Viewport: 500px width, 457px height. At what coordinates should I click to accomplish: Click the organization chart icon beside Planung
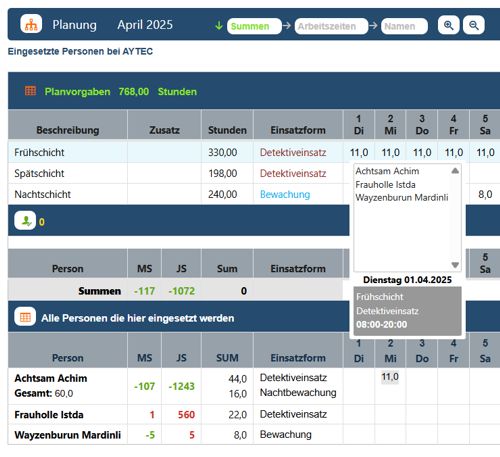pyautogui.click(x=31, y=24)
